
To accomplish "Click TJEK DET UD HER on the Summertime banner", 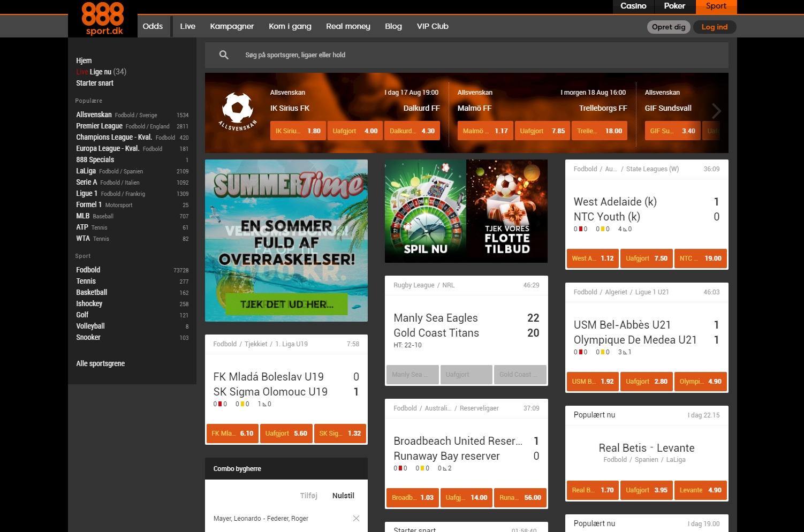I will click(x=286, y=303).
